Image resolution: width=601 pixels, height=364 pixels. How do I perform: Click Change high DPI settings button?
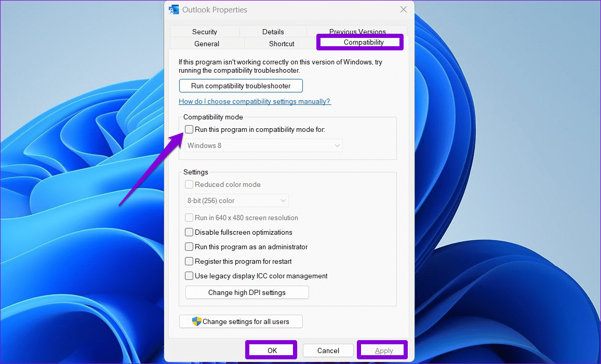[247, 292]
